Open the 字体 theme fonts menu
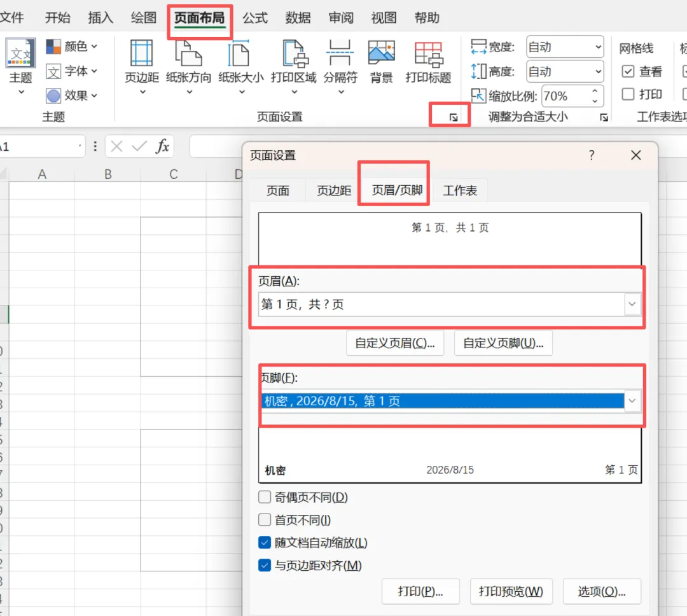Viewport: 687px width, 616px height. point(71,71)
